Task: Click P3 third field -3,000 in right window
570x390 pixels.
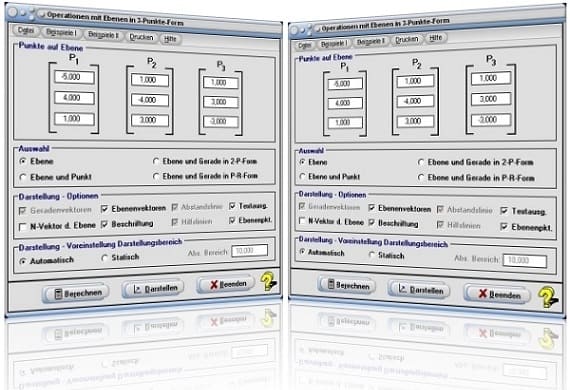Action: point(491,120)
